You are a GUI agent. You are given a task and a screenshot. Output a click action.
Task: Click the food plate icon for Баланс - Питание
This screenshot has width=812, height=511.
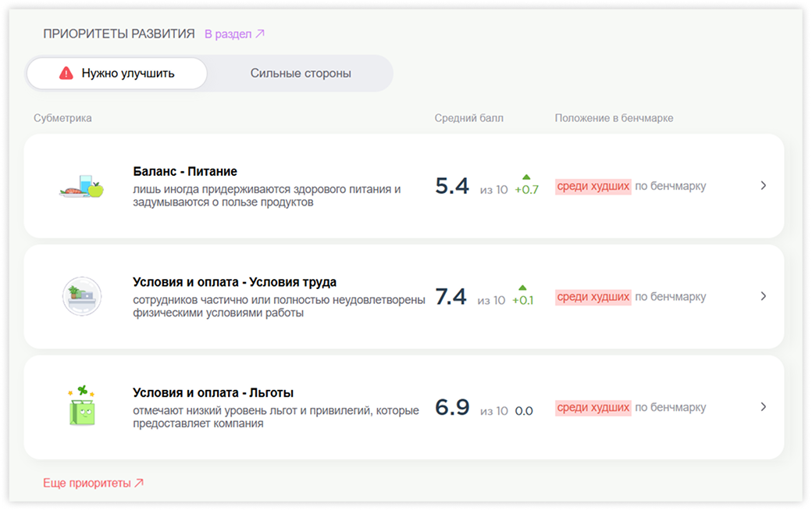82,187
